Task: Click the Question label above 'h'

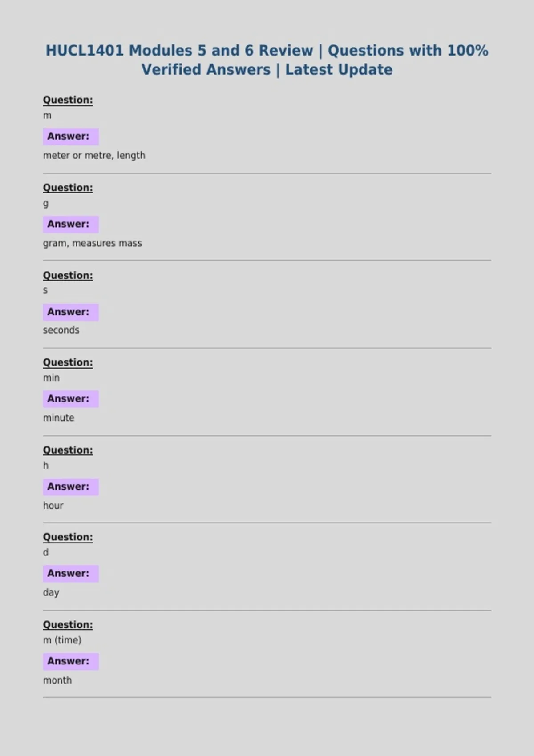Action: coord(68,450)
